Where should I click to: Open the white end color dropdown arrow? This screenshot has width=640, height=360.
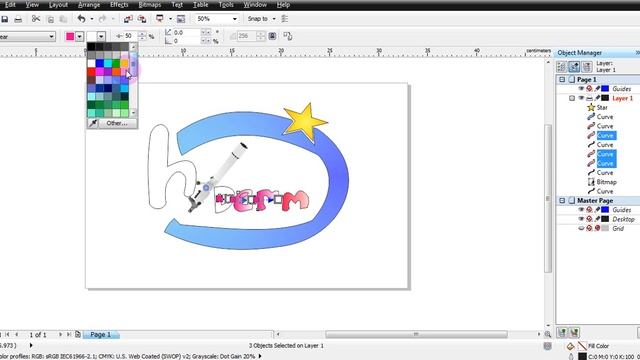[x=101, y=37]
